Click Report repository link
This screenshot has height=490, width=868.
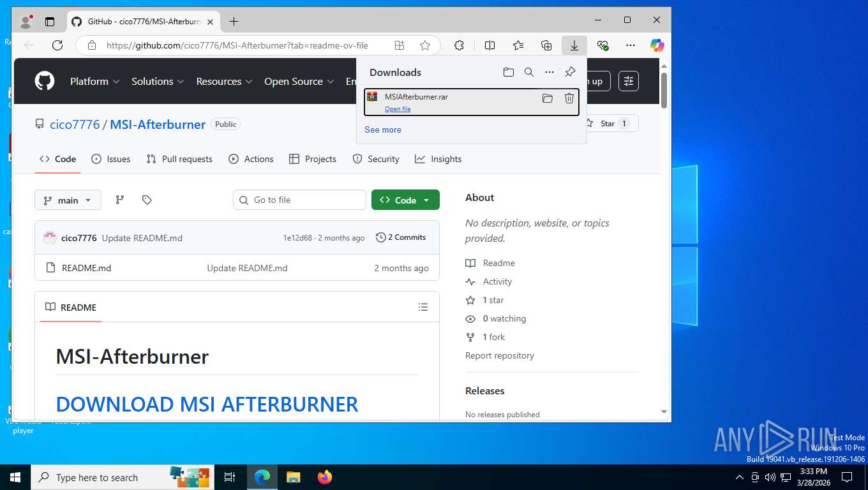tap(500, 355)
